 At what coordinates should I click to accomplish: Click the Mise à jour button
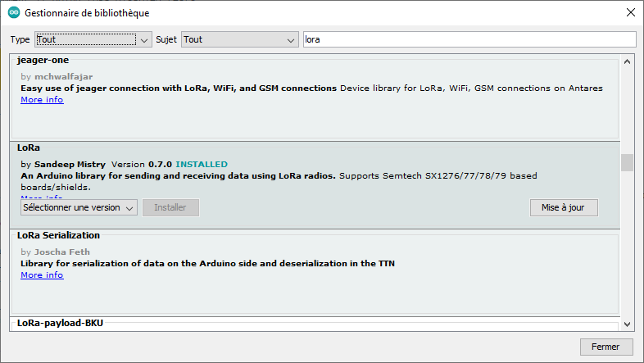click(564, 207)
